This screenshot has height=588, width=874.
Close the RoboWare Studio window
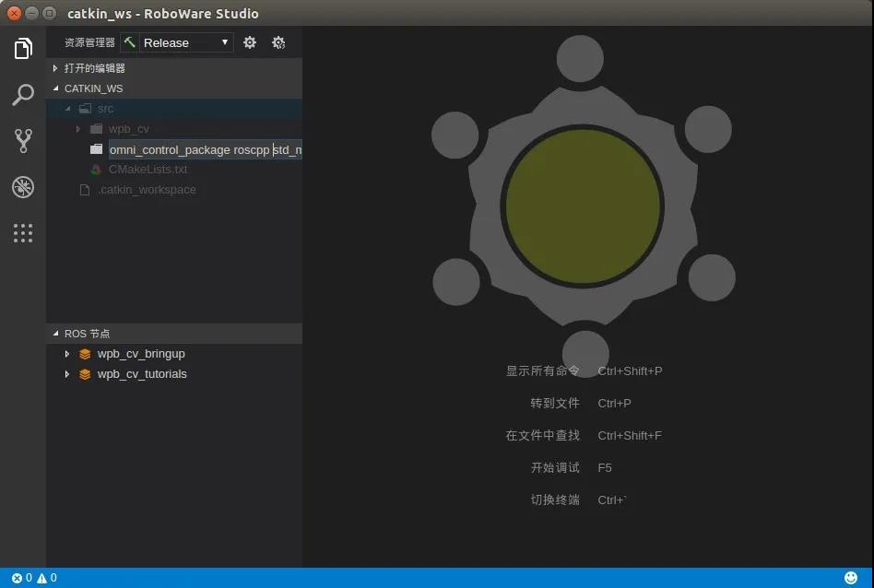click(15, 13)
